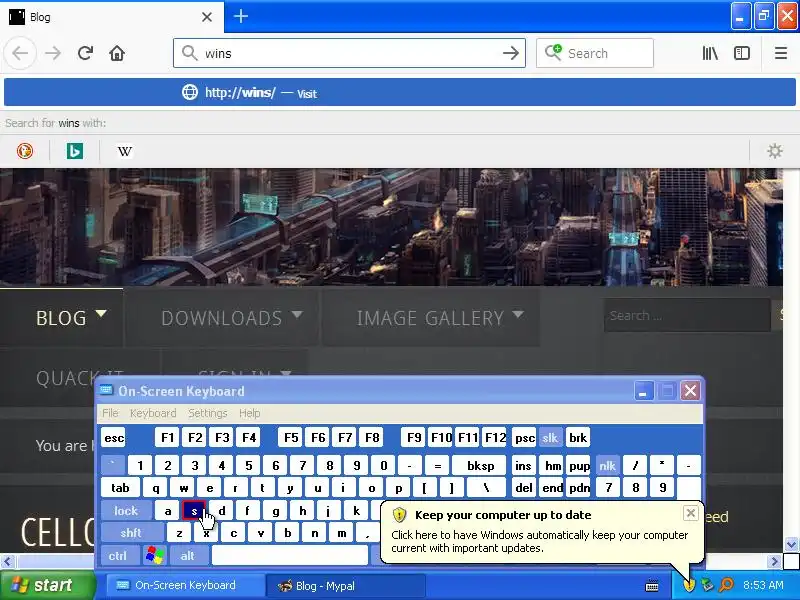800x600 pixels.
Task: Visit the http://wins/ suggestion
Action: click(x=399, y=92)
